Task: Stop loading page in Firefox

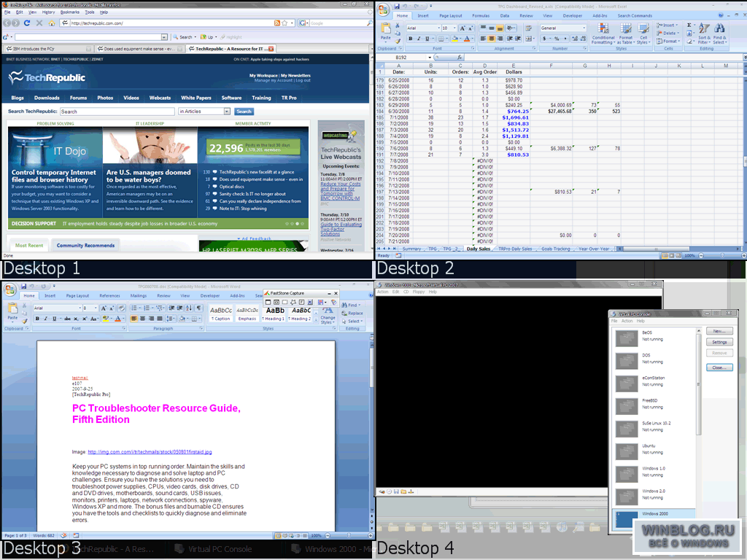Action: pyautogui.click(x=39, y=23)
